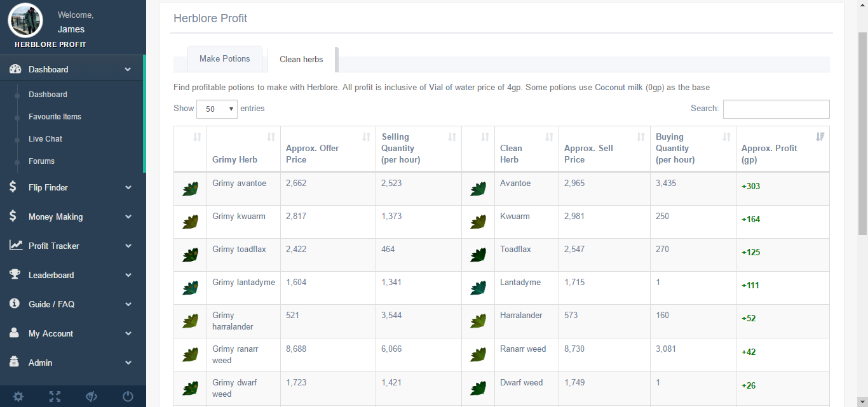The height and width of the screenshot is (407, 868).
Task: Click the Herblore Profit page heading
Action: coord(210,18)
